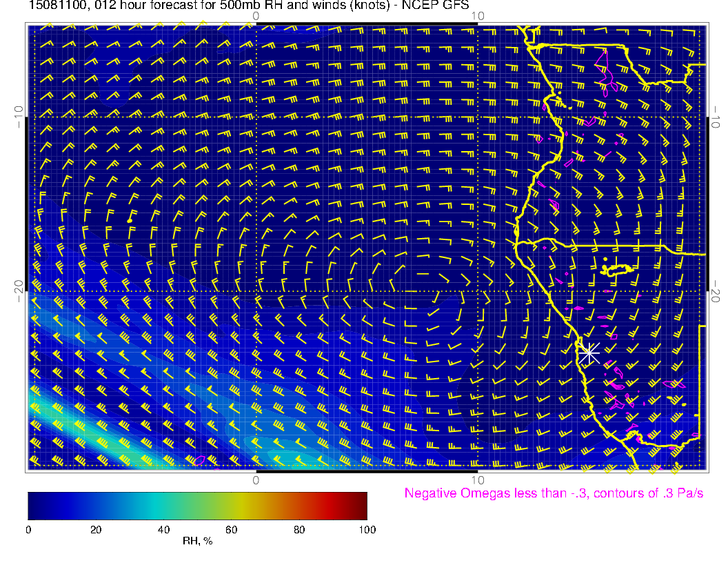
Task: Click the bottom axis label 0
Action: (256, 479)
